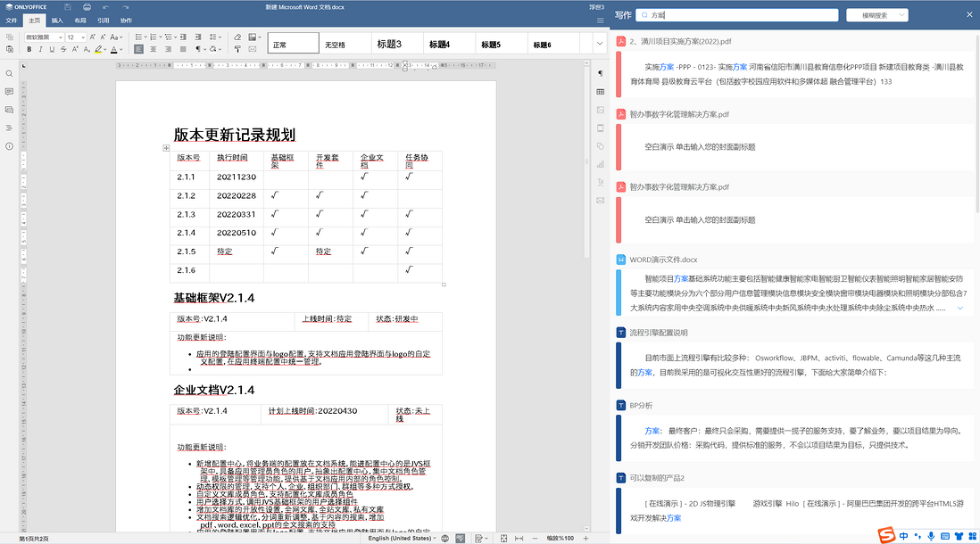The height and width of the screenshot is (544, 980).
Task: Apply the 无空格 style
Action: click(x=345, y=44)
